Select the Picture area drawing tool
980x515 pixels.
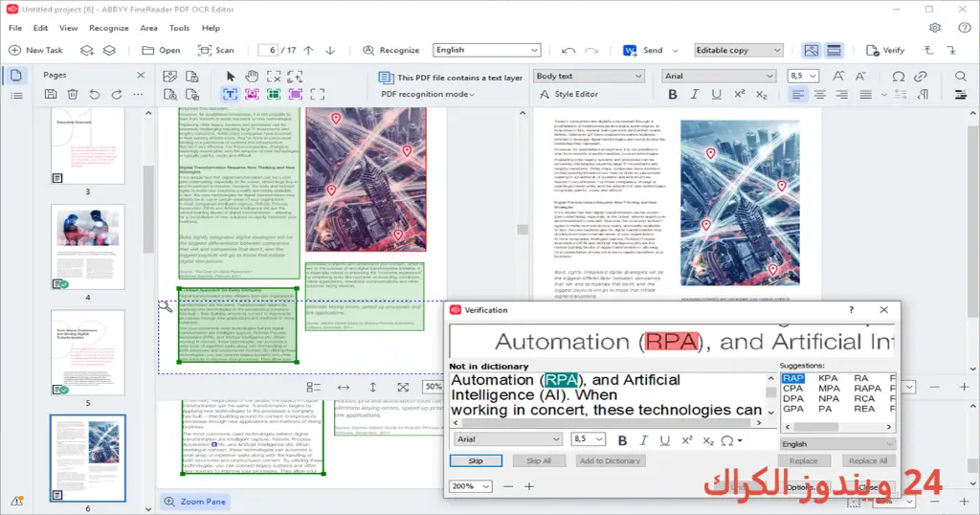point(252,94)
